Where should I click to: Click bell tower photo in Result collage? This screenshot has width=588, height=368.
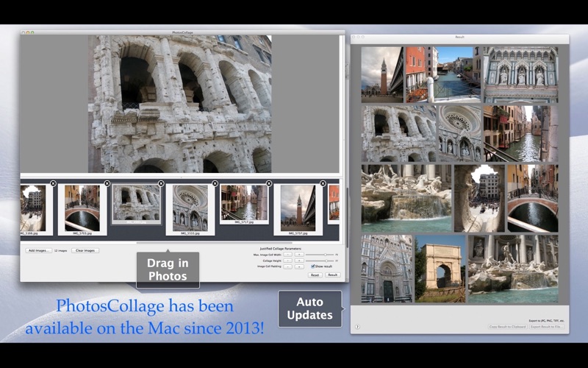pyautogui.click(x=382, y=74)
